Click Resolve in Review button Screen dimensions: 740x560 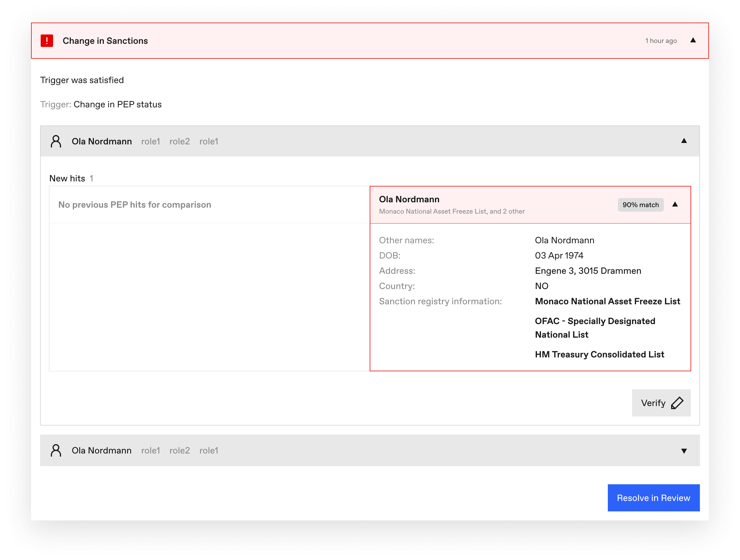pyautogui.click(x=653, y=498)
